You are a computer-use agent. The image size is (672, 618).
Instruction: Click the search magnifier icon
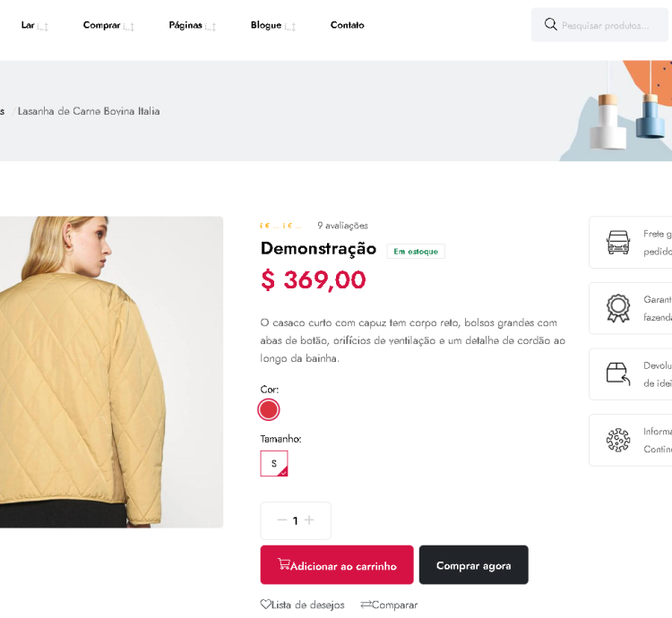coord(550,24)
